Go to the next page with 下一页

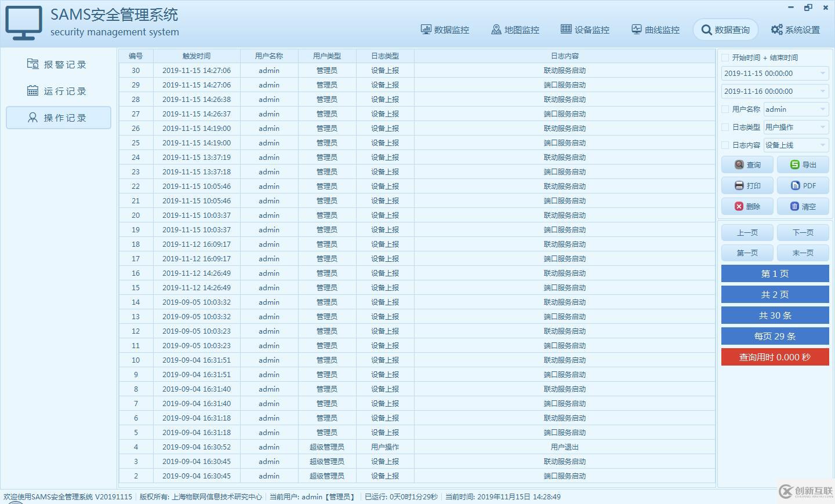pyautogui.click(x=803, y=232)
